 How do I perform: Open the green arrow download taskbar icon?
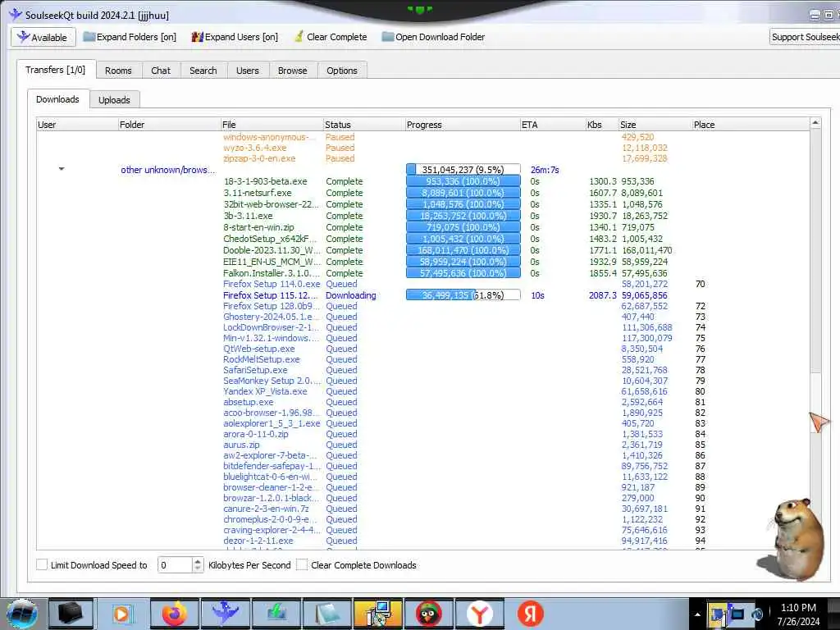pyautogui.click(x=276, y=614)
